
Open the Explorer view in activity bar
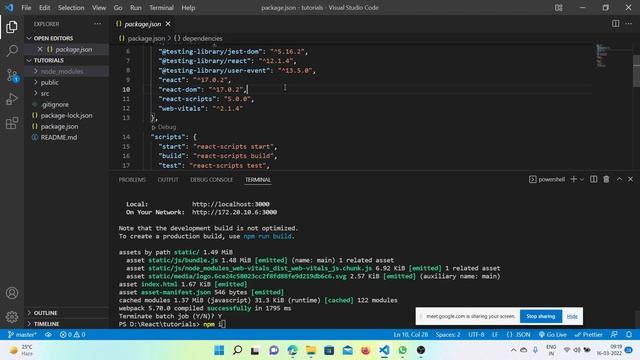[x=12, y=27]
